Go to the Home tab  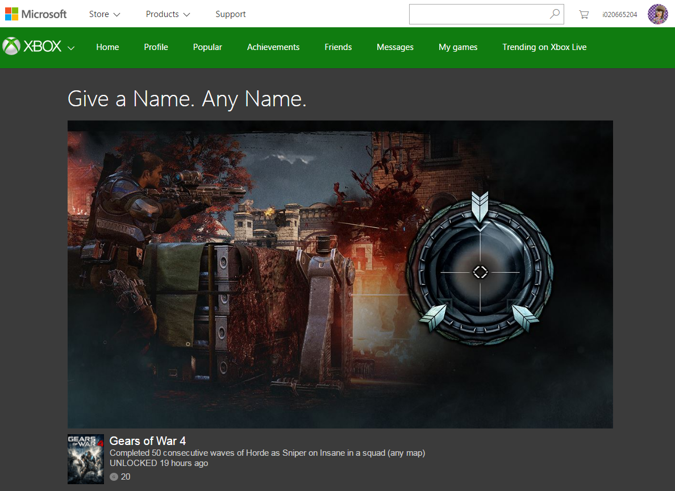[108, 47]
